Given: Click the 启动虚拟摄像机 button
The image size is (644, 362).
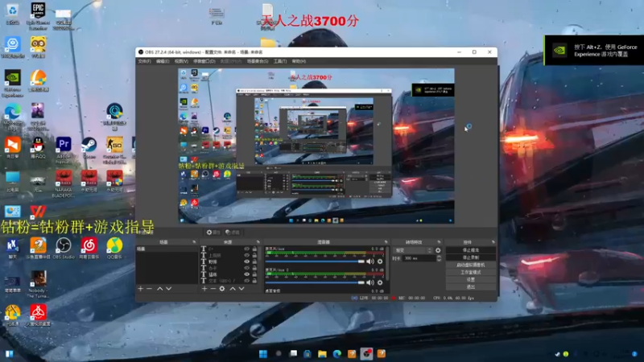Looking at the screenshot, I should 471,265.
